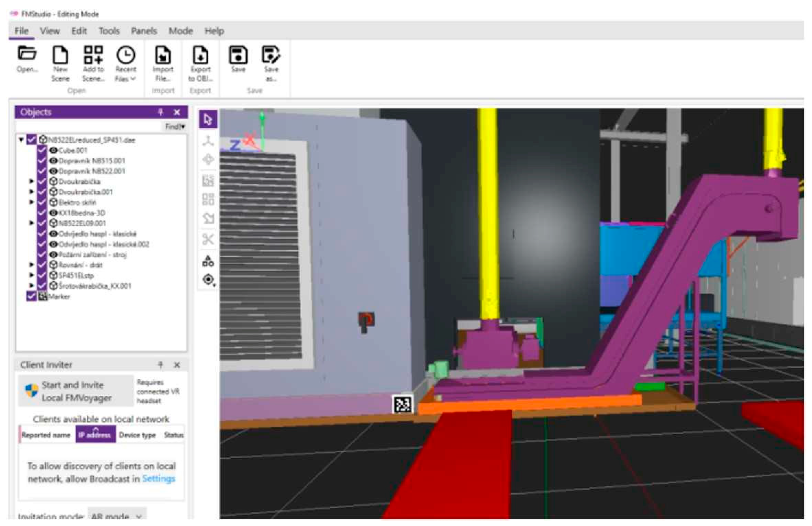Open the Tools menu
Screen dimensions: 812x526
(109, 31)
